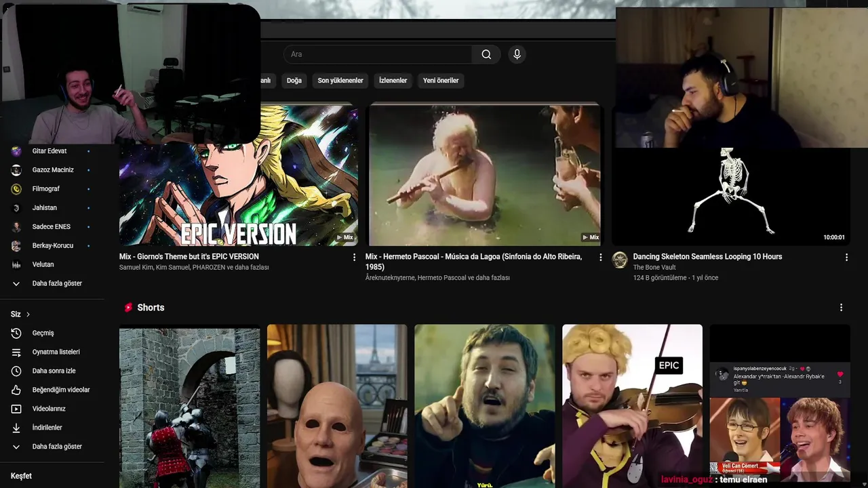
Task: Click Jahistan subscription name
Action: pos(45,208)
